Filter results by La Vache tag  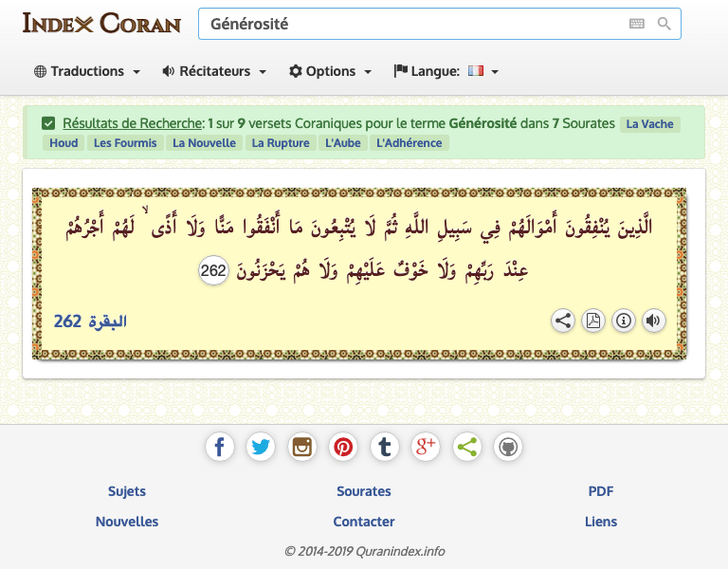650,124
